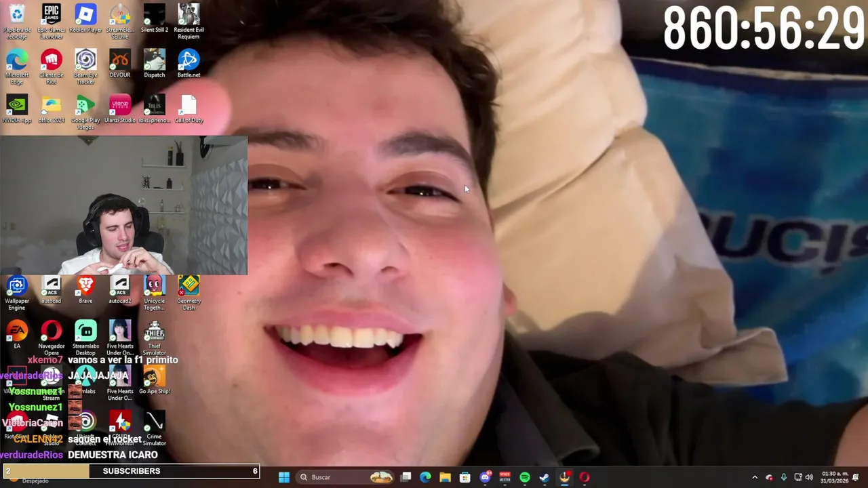The height and width of the screenshot is (488, 868).
Task: Open File Explorer from the taskbar
Action: point(445,477)
